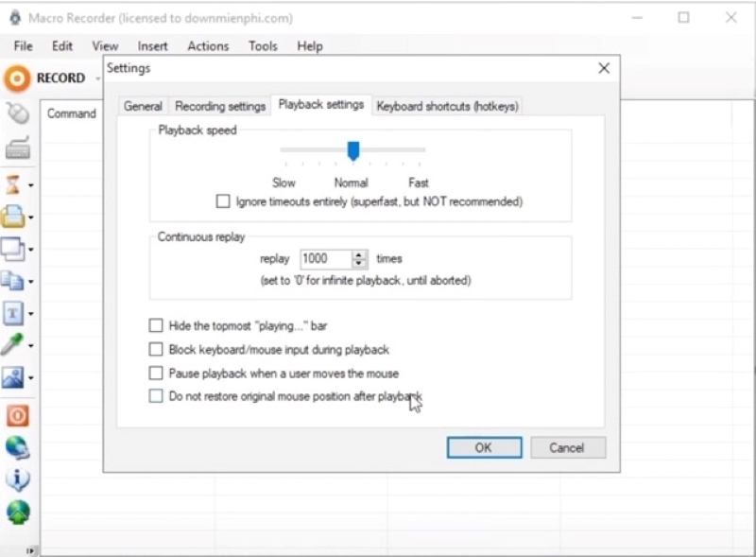Toggle 'Pause playback when a user moves the mouse'
Screen dimensions: 756x557
[x=156, y=374]
